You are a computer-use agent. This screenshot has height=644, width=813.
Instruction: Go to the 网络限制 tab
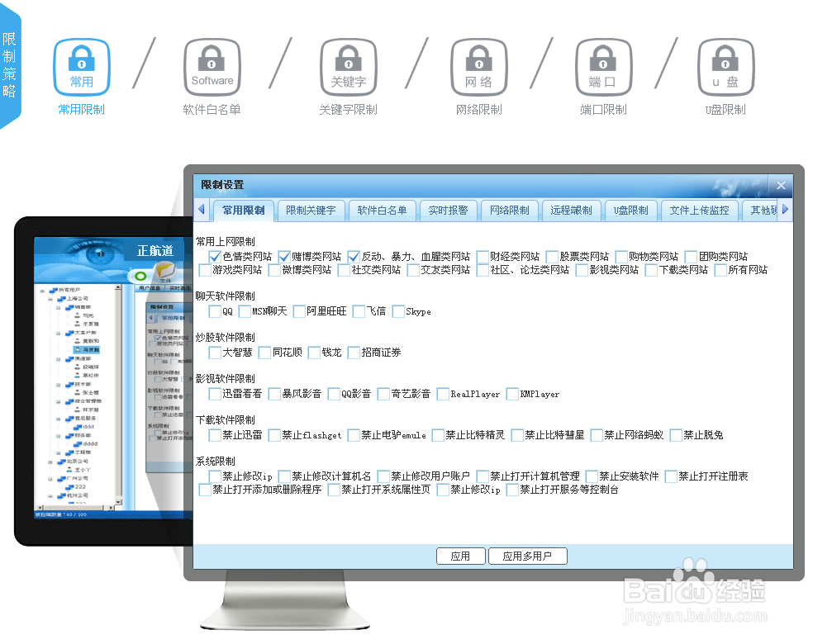coord(509,211)
